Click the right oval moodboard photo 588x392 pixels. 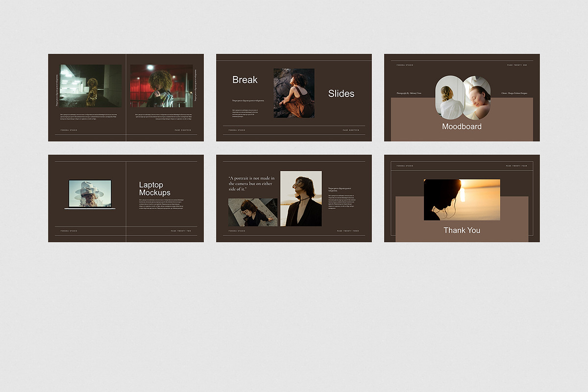(477, 98)
